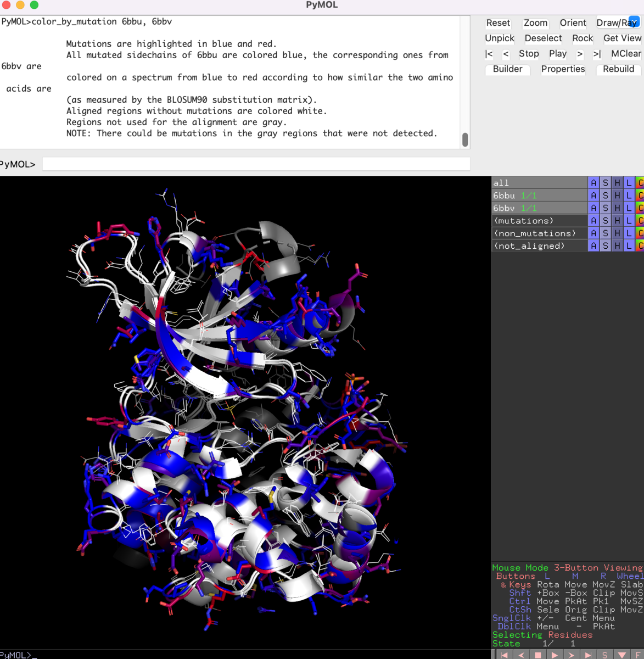Open Hide menu for 'all' object

(617, 183)
